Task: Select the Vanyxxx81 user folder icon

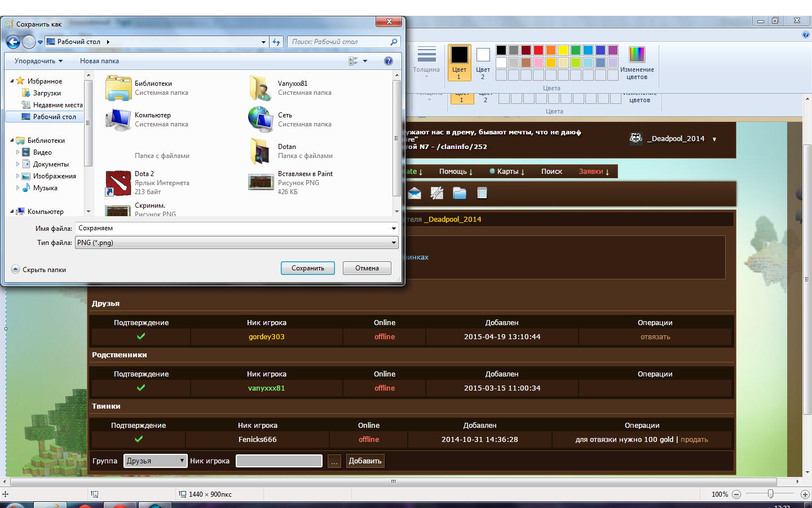Action: 261,88
